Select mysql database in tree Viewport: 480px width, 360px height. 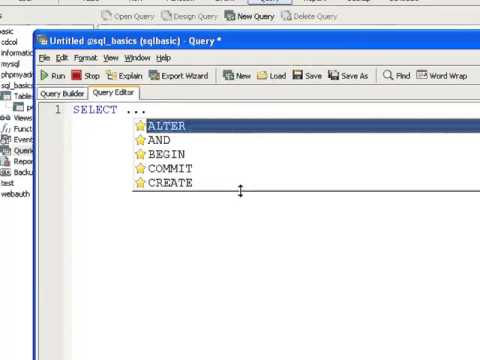(10, 64)
